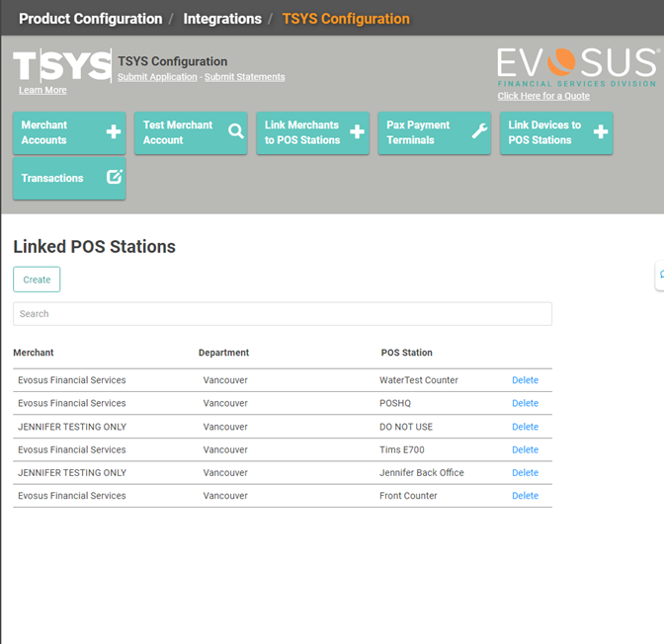Viewport: 664px width, 644px height.
Task: Go to Integrations breadcrumb
Action: click(222, 19)
